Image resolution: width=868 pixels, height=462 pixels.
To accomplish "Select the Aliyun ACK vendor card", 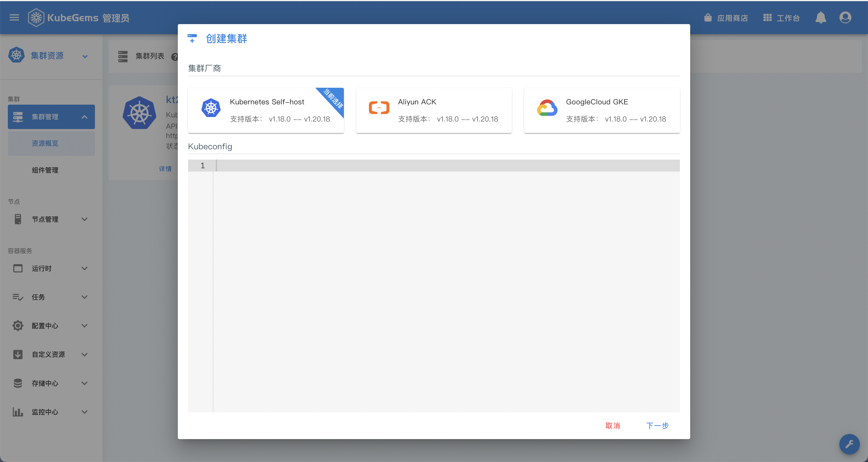I will click(x=434, y=110).
